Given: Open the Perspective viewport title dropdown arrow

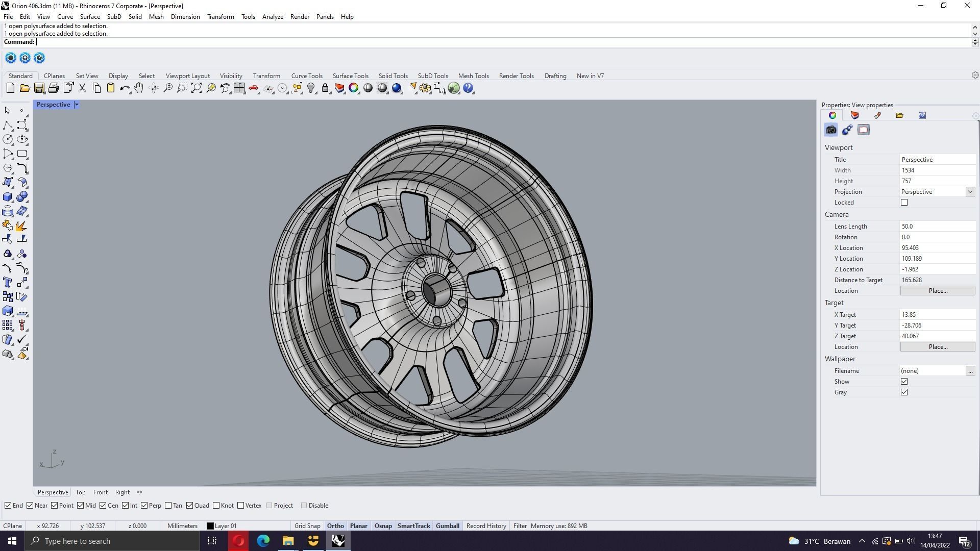Looking at the screenshot, I should (x=77, y=105).
